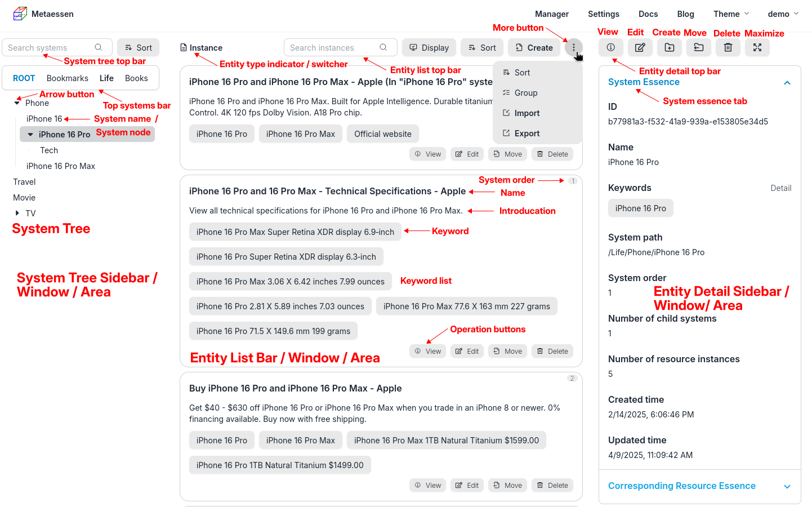812x507 pixels.
Task: Click the Edit pencil icon in detail bar
Action: click(640, 48)
